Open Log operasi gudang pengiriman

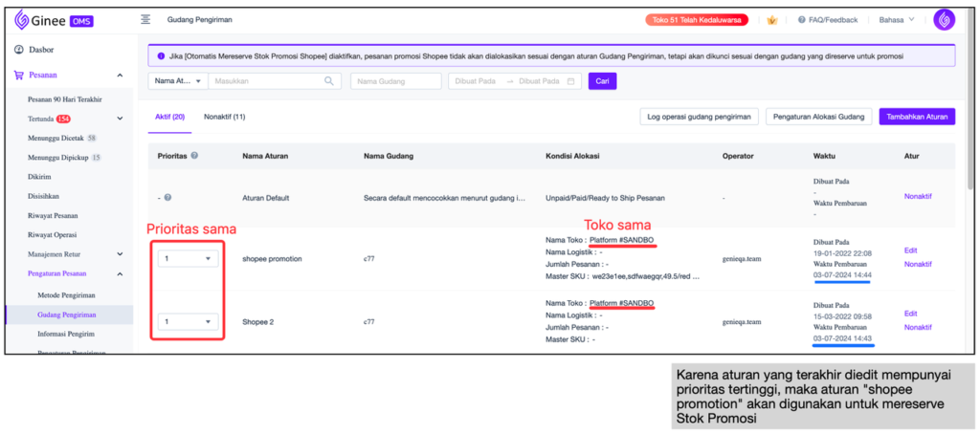700,117
